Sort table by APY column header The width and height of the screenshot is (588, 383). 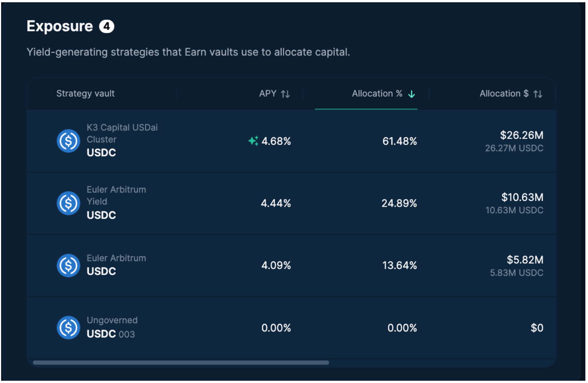click(268, 94)
